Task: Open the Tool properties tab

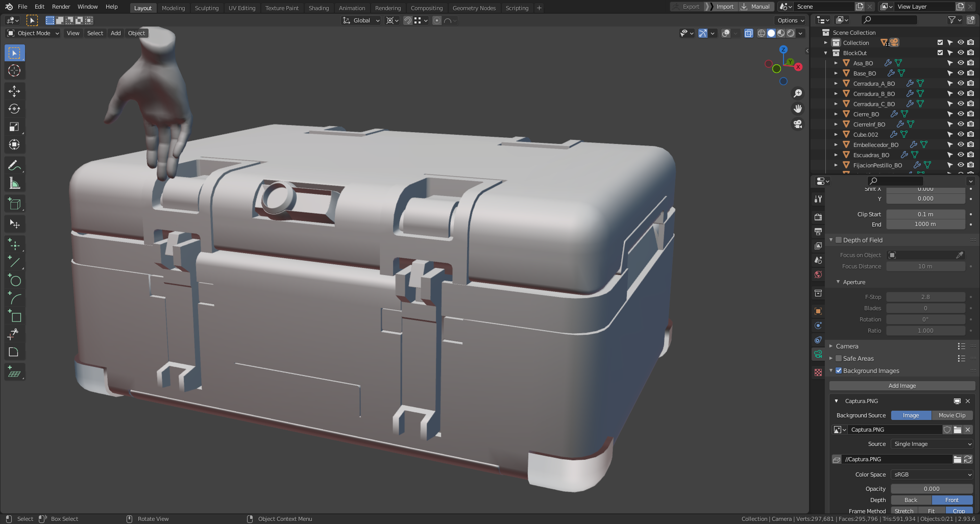Action: point(818,198)
